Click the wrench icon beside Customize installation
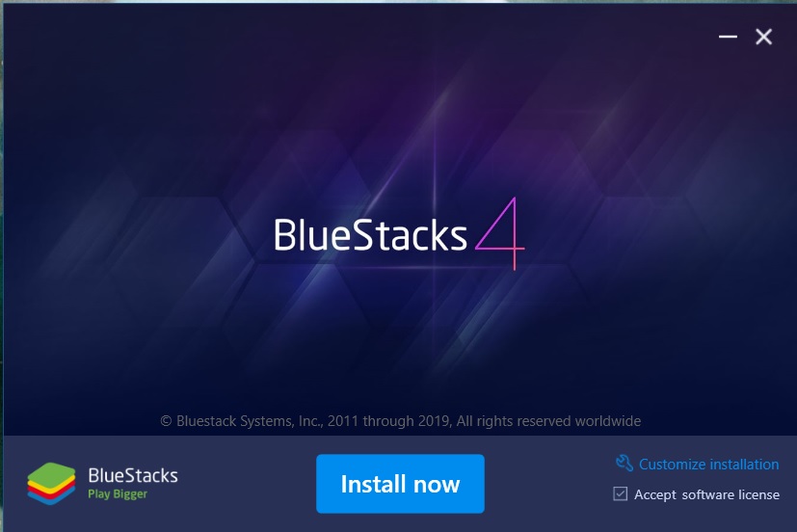Viewport: 797px width, 532px height. click(x=624, y=463)
